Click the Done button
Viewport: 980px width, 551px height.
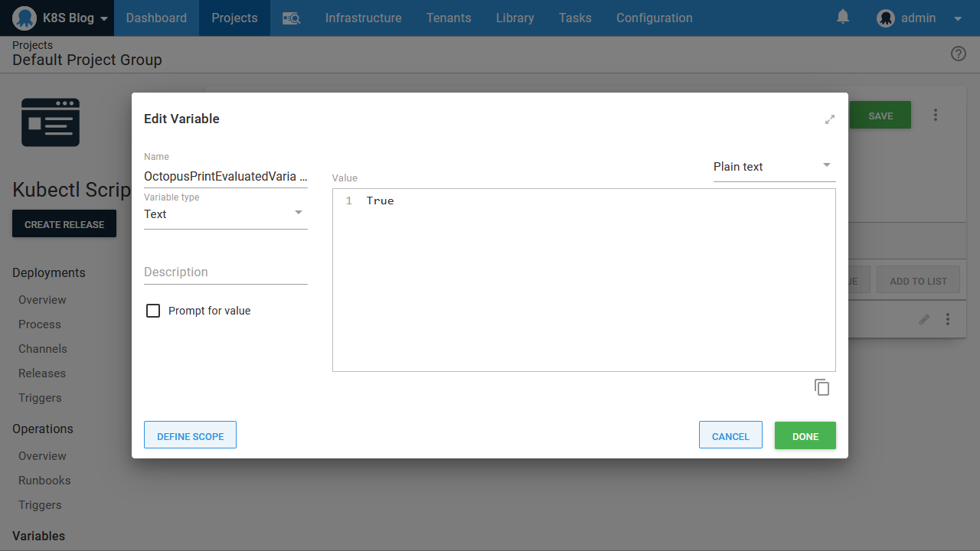pyautogui.click(x=805, y=435)
